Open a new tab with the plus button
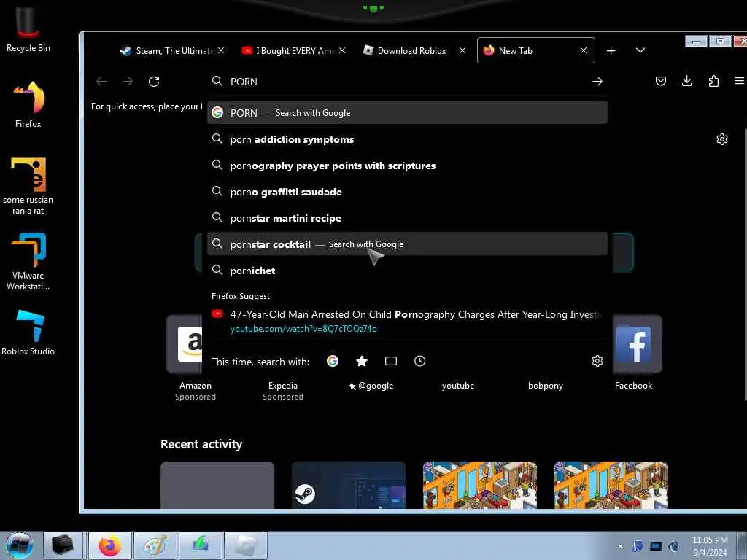747x560 pixels. (611, 50)
